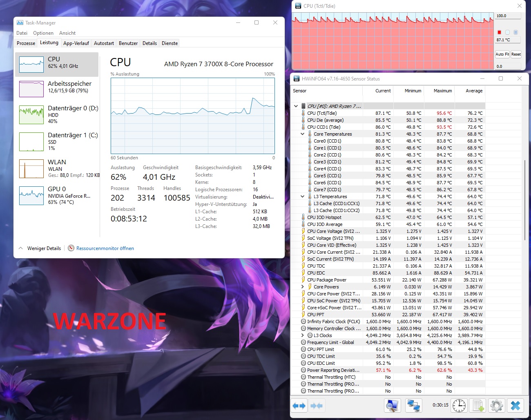Click Task-Manager title bar app icon
Viewport: 531px width, 420px height.
tap(20, 22)
